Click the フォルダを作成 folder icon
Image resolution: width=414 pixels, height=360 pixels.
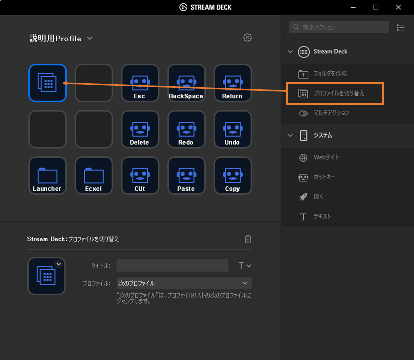pos(303,74)
